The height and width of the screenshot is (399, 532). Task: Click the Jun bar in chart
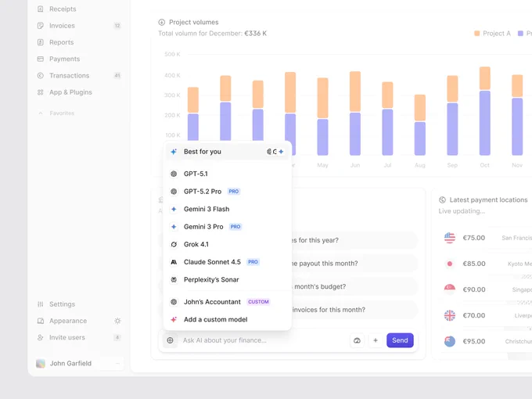(x=355, y=113)
